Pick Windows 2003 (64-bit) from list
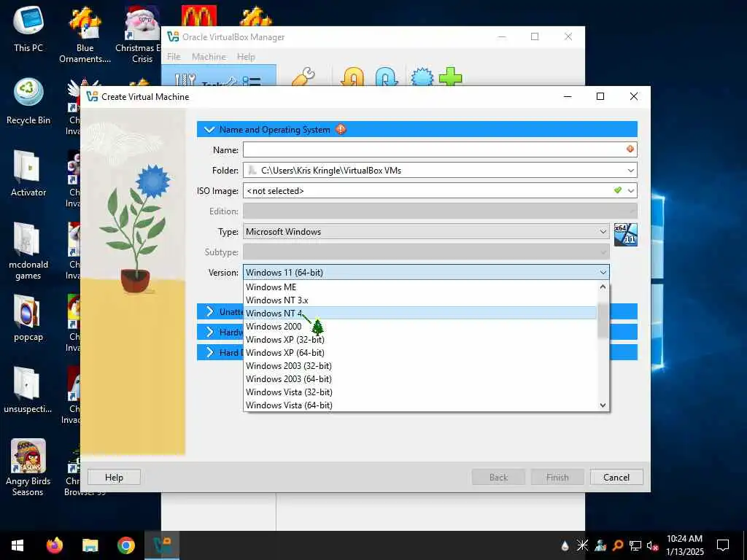Screen dimensions: 747x560 pyautogui.click(x=420, y=379)
